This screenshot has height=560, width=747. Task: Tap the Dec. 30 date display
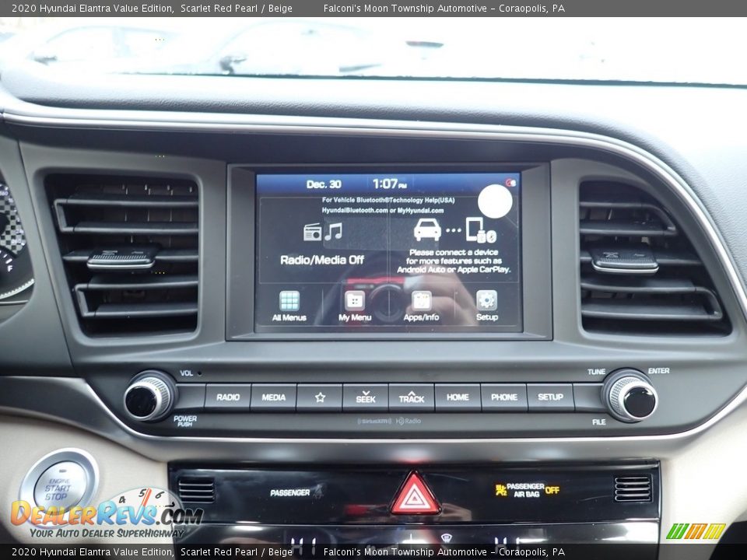324,184
